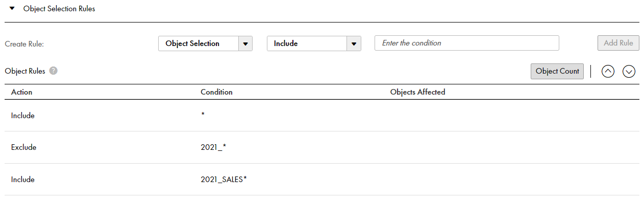Click the Include combo box text

pos(286,43)
